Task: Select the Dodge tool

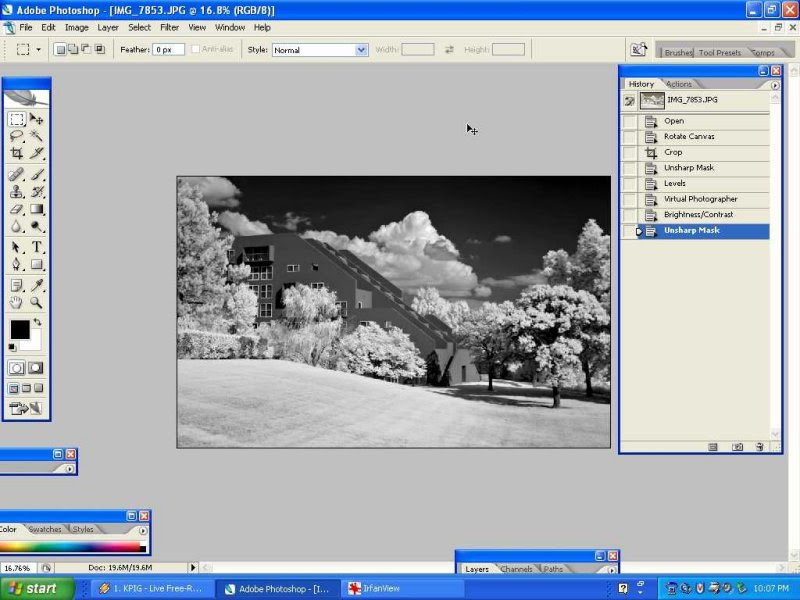Action: click(x=36, y=226)
